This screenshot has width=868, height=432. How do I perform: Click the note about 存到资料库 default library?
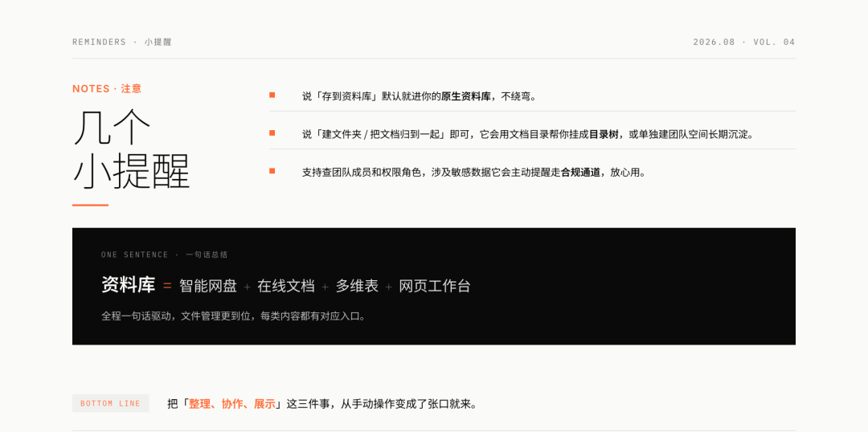click(x=419, y=96)
